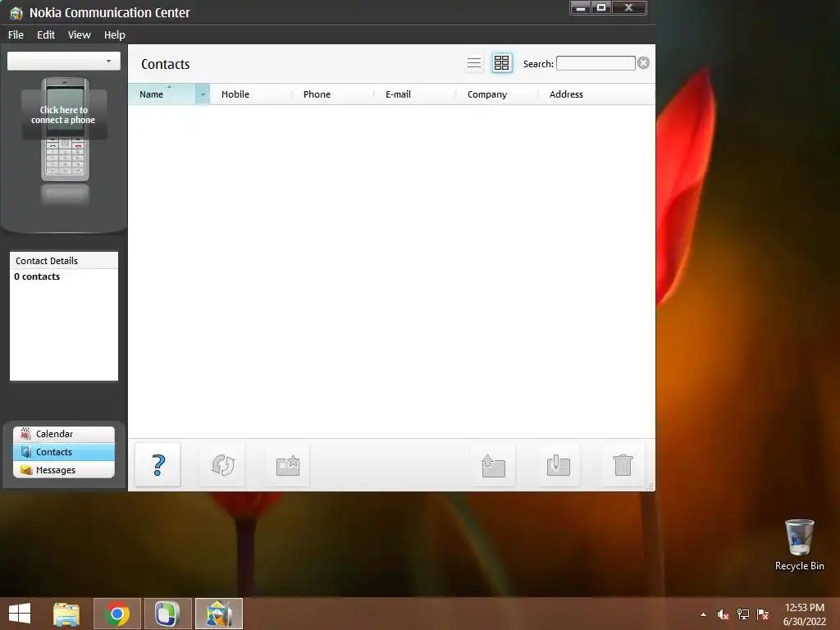
Task: Switch to grid card view icon
Action: click(x=502, y=63)
